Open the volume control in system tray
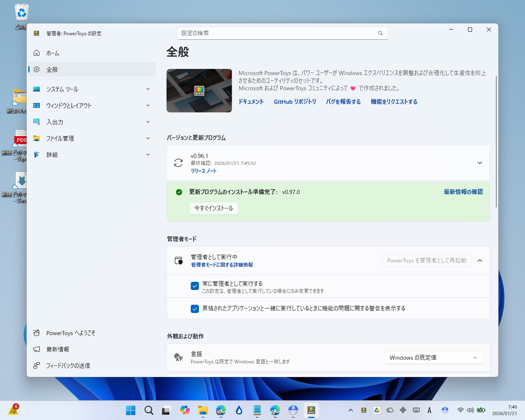This screenshot has height=420, width=525. pos(470,410)
